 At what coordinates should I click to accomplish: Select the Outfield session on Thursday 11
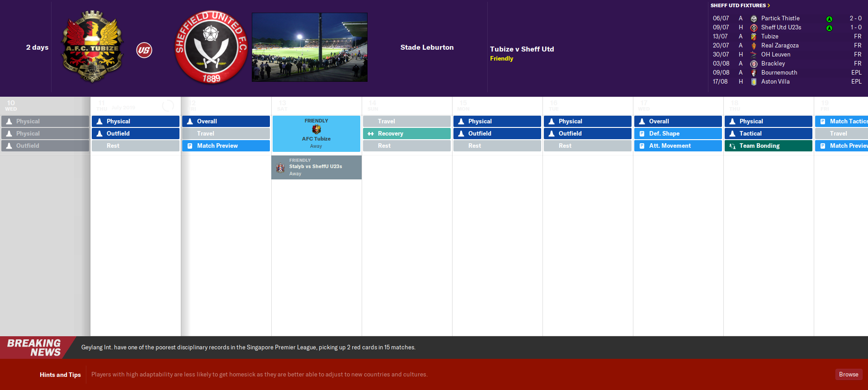click(x=136, y=134)
